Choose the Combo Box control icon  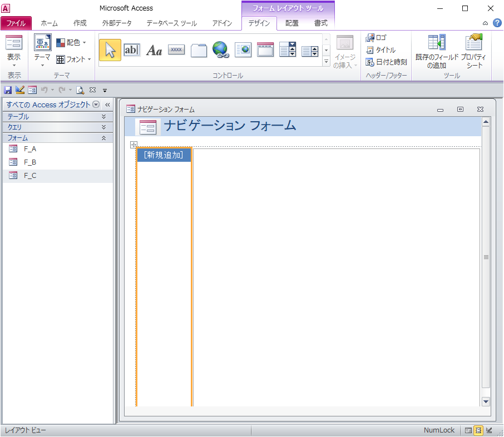click(288, 49)
